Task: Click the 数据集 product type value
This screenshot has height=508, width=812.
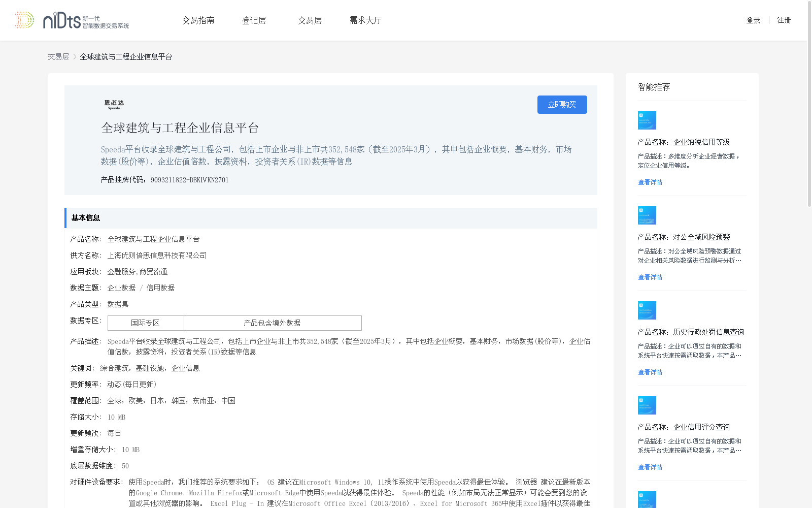Action: point(118,304)
